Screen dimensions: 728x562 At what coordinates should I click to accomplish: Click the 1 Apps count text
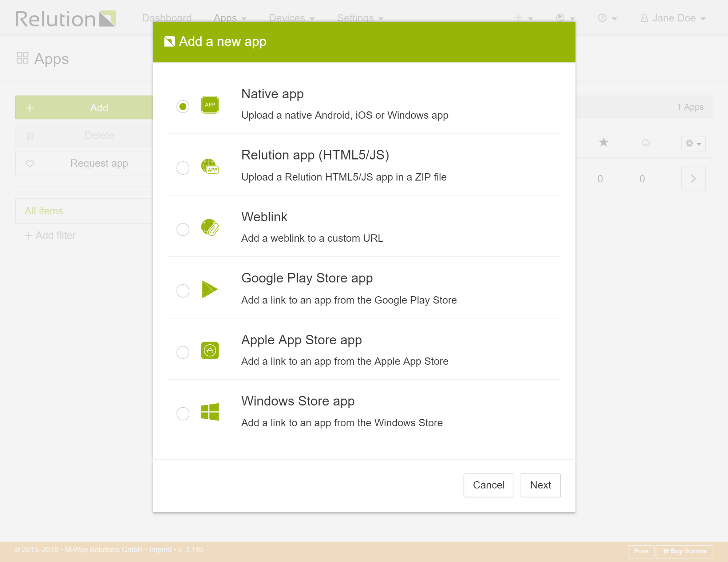pyautogui.click(x=690, y=107)
